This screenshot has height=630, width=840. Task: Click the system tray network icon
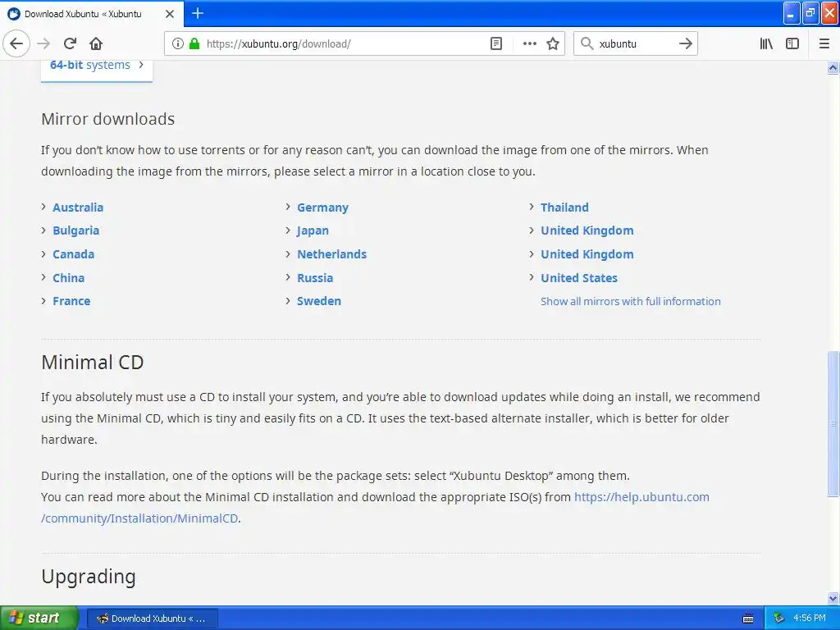pos(778,619)
